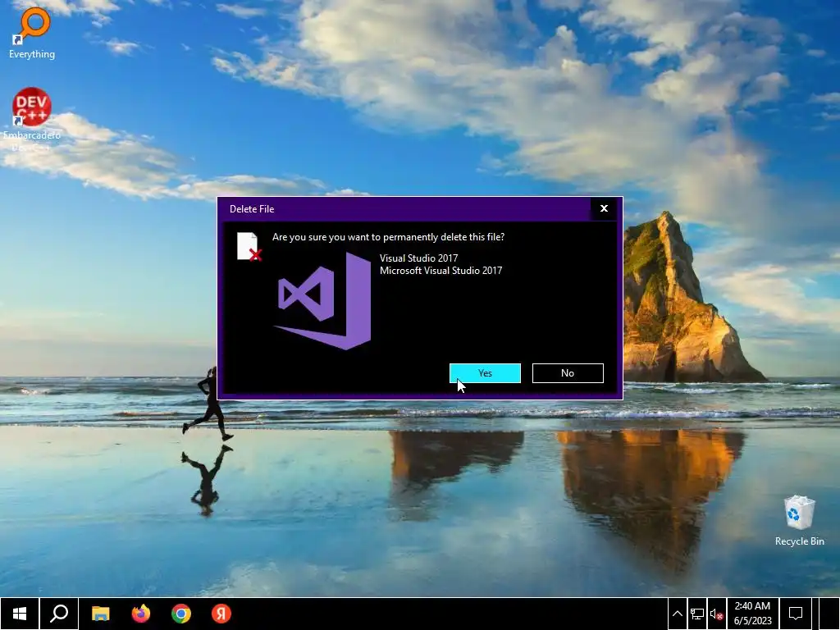Viewport: 840px width, 630px height.
Task: Close the Delete File dialog
Action: (604, 209)
